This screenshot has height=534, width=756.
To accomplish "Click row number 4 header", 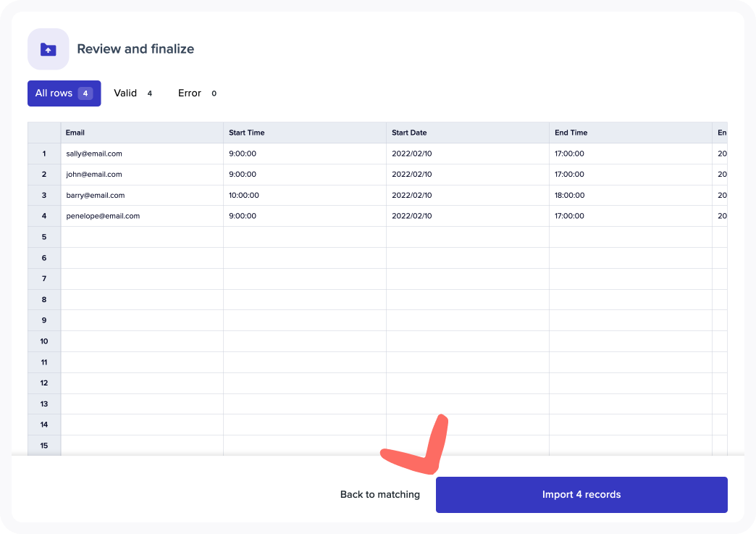I will coord(44,216).
